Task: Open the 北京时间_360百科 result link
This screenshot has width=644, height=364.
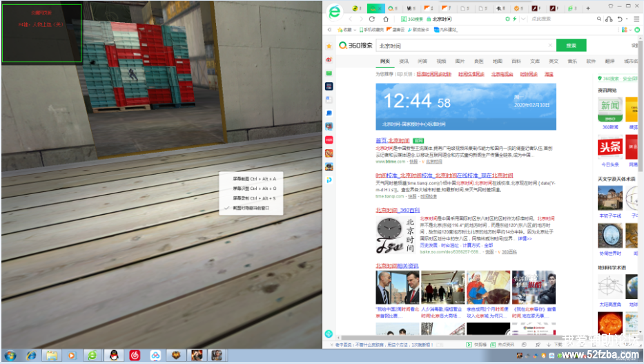Action: (398, 210)
